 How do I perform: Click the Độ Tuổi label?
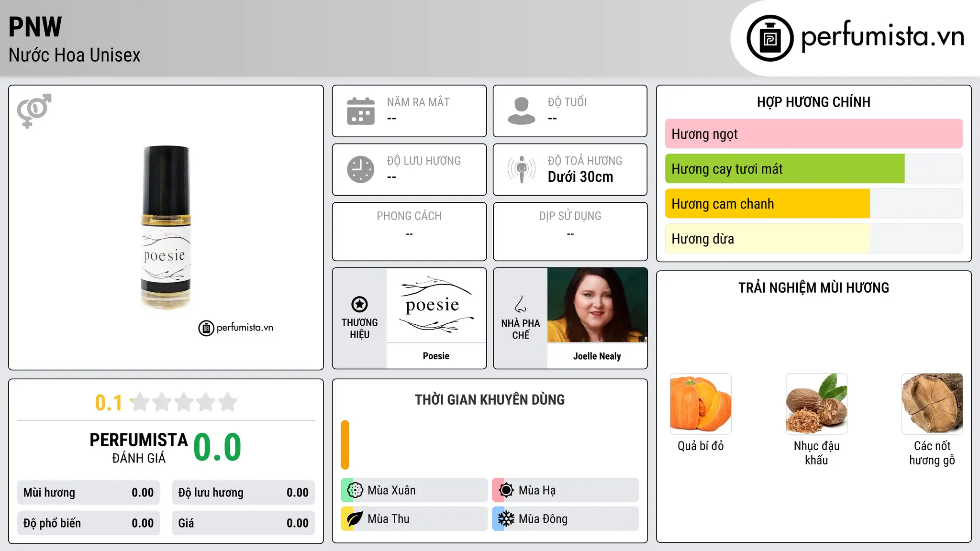(567, 102)
